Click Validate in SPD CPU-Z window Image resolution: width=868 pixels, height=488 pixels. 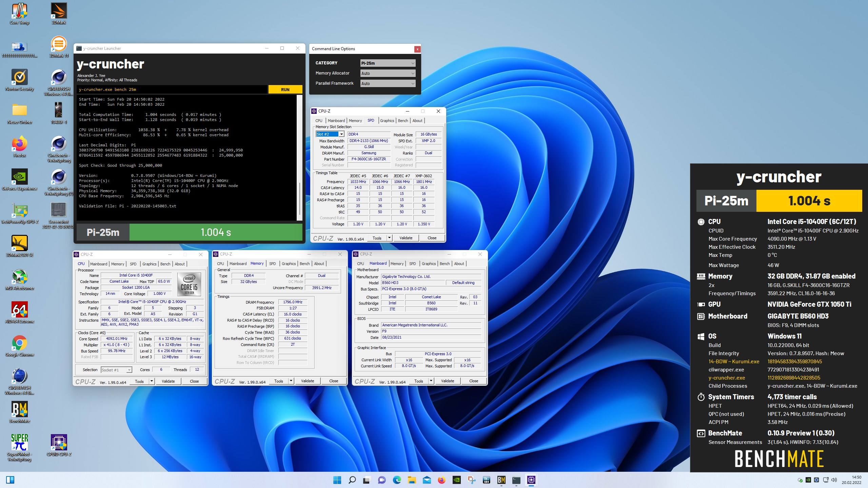[x=406, y=238]
